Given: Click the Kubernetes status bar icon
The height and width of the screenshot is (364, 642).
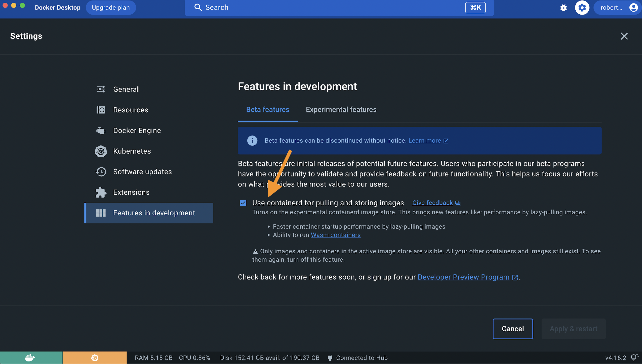Looking at the screenshot, I should pyautogui.click(x=95, y=357).
